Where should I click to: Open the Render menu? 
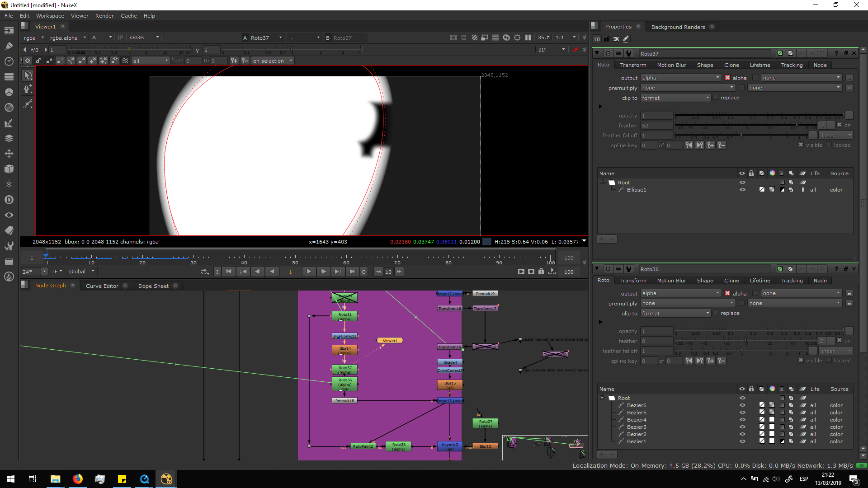[104, 16]
